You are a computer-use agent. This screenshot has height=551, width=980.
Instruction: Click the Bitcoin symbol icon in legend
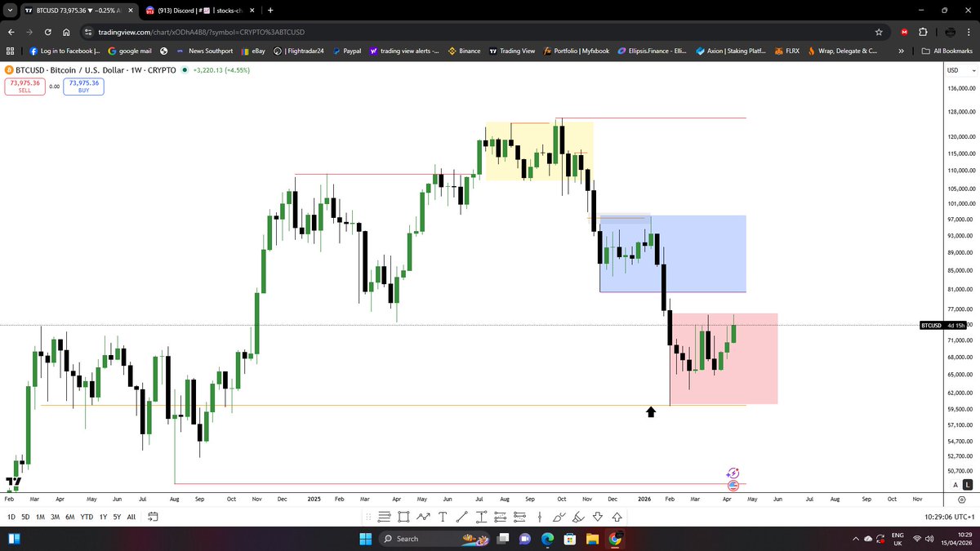9,70
